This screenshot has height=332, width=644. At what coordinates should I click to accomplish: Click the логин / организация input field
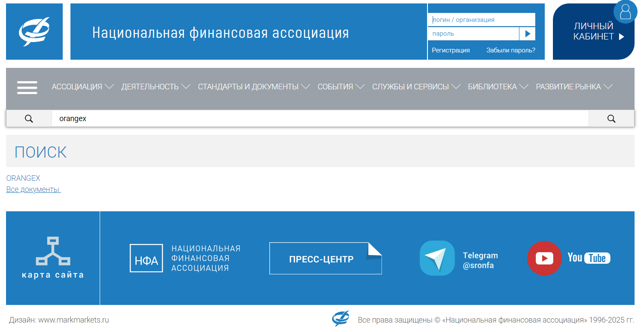pyautogui.click(x=482, y=20)
